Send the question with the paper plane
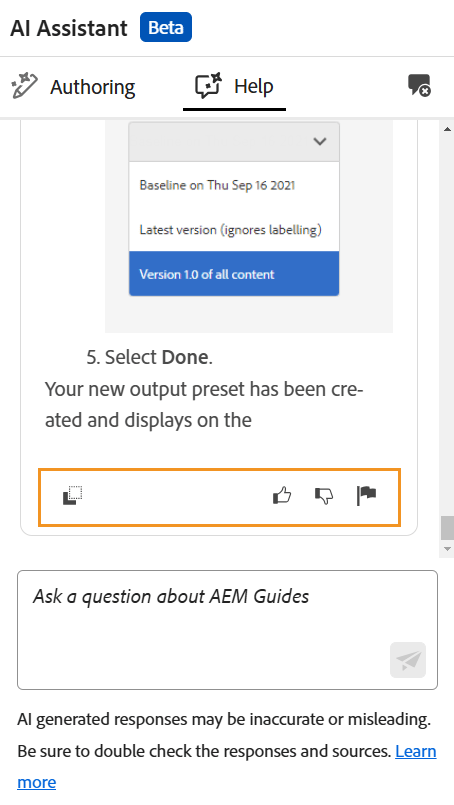This screenshot has height=805, width=454. (408, 660)
